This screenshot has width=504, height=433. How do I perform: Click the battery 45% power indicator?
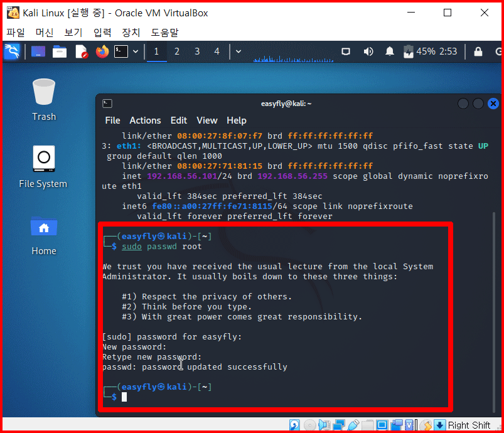point(419,51)
